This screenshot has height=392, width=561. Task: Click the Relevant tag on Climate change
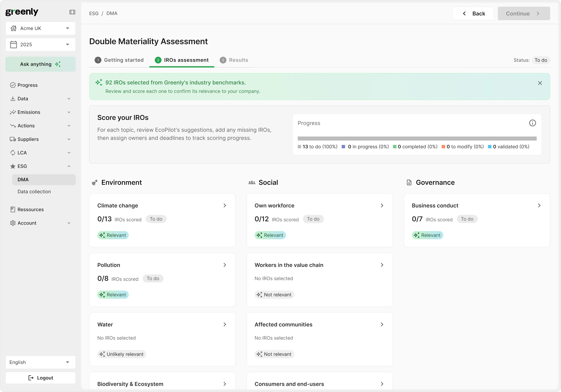coord(113,235)
